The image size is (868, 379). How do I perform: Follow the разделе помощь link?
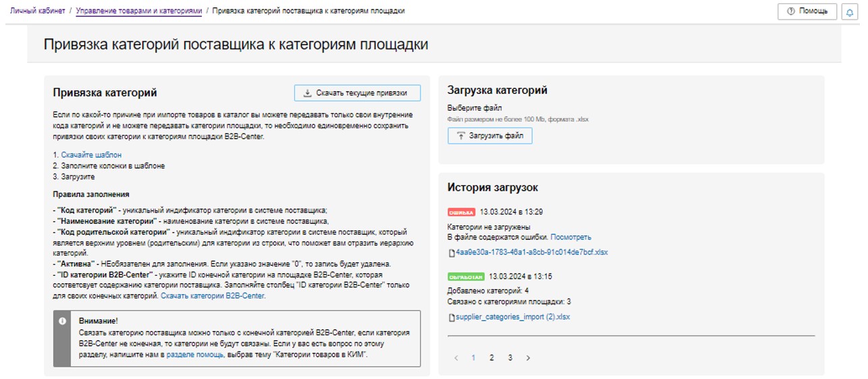[195, 353]
